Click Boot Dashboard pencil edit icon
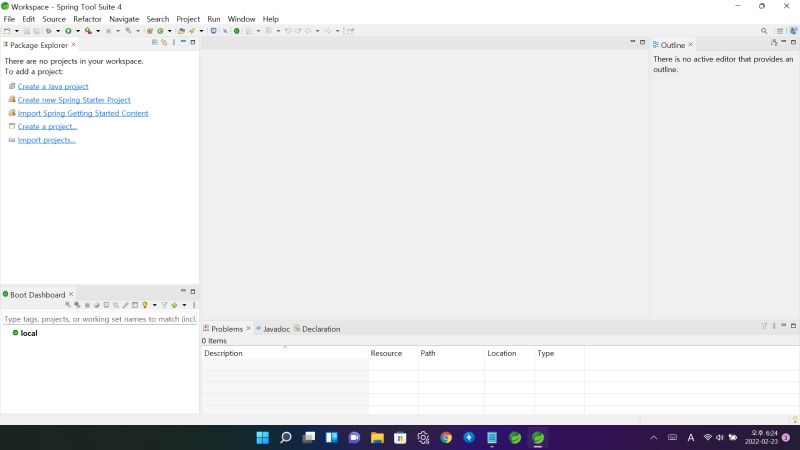Image resolution: width=800 pixels, height=450 pixels. tap(126, 305)
